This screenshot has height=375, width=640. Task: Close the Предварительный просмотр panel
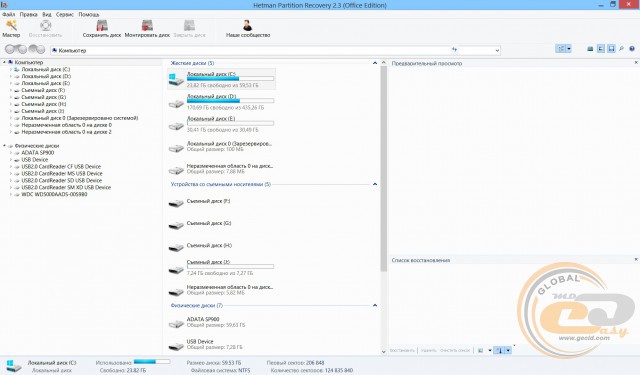click(x=636, y=63)
